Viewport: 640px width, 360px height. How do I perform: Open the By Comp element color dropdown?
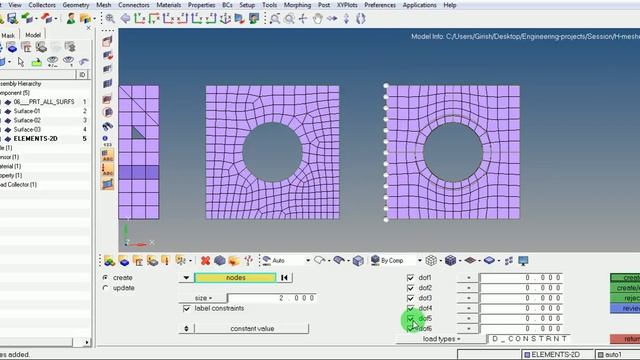(419, 260)
